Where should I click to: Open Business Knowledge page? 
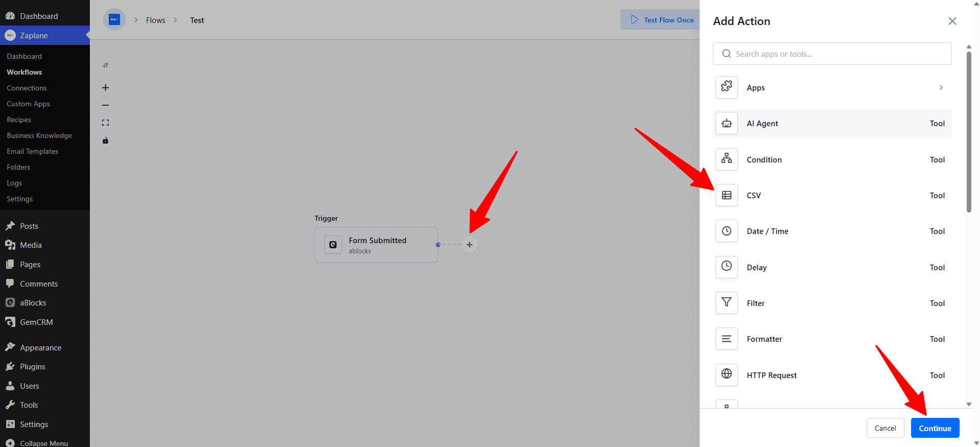(x=39, y=135)
